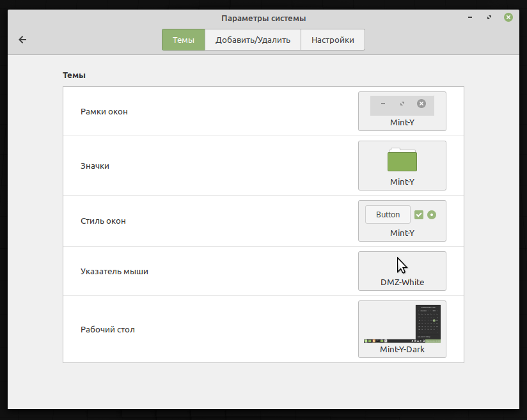The width and height of the screenshot is (527, 420).
Task: Pick mouse pointer theme DMZ-White
Action: (x=402, y=271)
